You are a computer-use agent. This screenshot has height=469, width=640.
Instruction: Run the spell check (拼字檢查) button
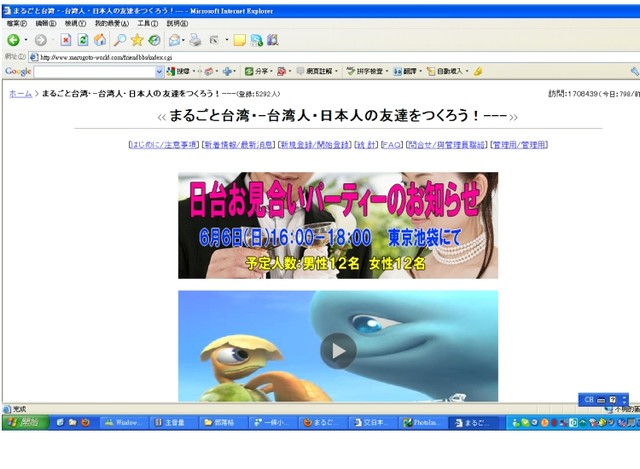[x=364, y=71]
